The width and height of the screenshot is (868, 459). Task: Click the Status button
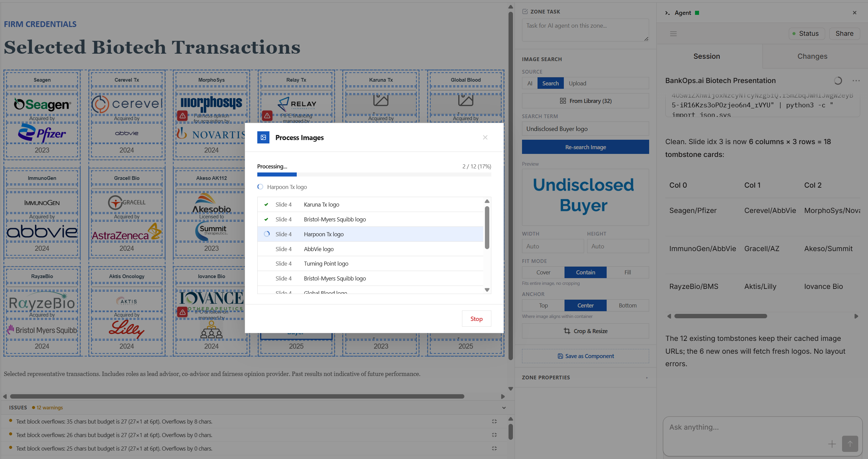806,33
